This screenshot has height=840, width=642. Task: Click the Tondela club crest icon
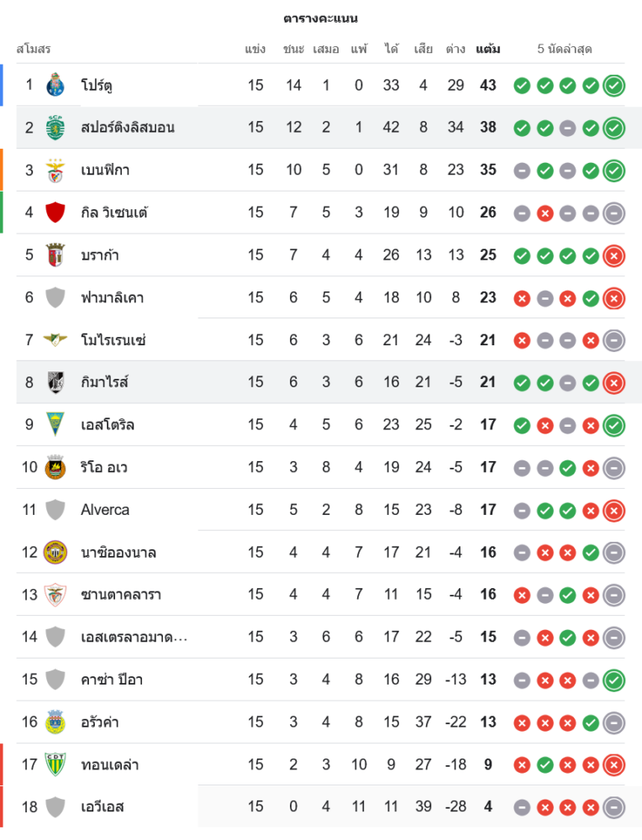55,764
